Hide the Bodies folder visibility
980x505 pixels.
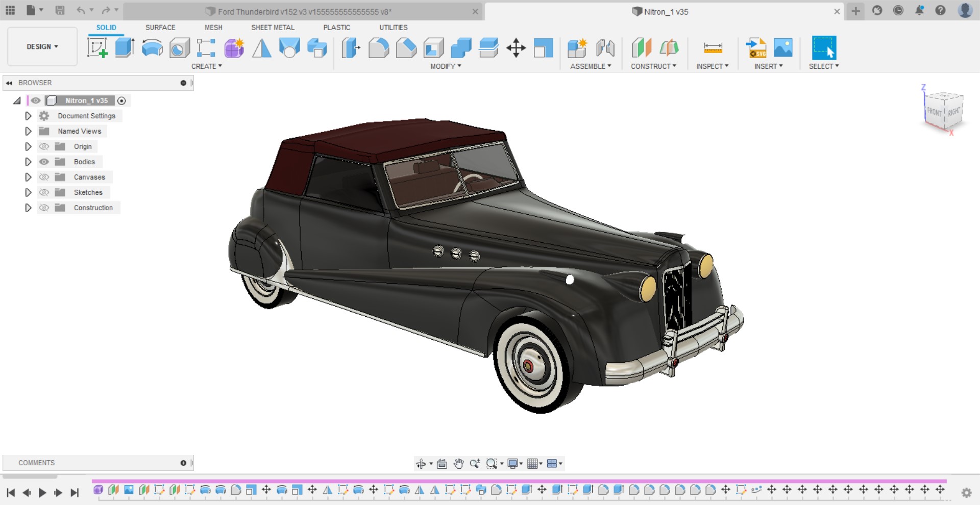click(x=44, y=162)
